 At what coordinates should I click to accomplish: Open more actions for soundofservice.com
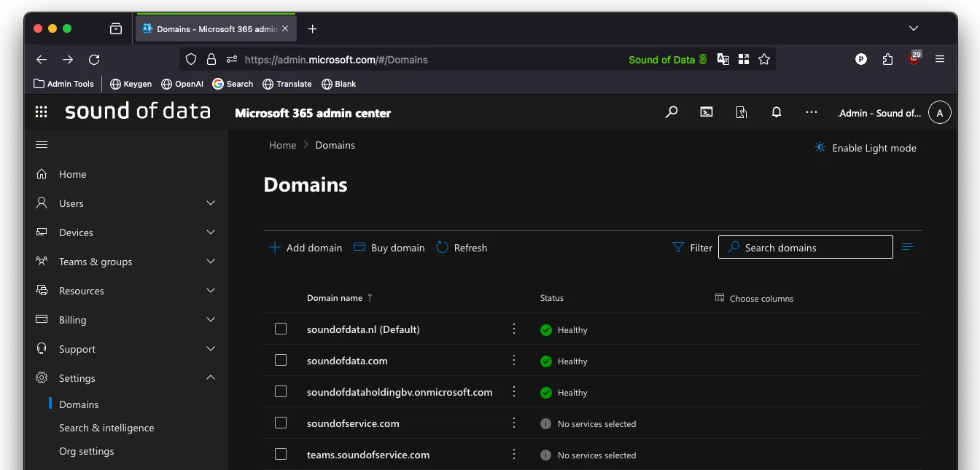[x=514, y=423]
